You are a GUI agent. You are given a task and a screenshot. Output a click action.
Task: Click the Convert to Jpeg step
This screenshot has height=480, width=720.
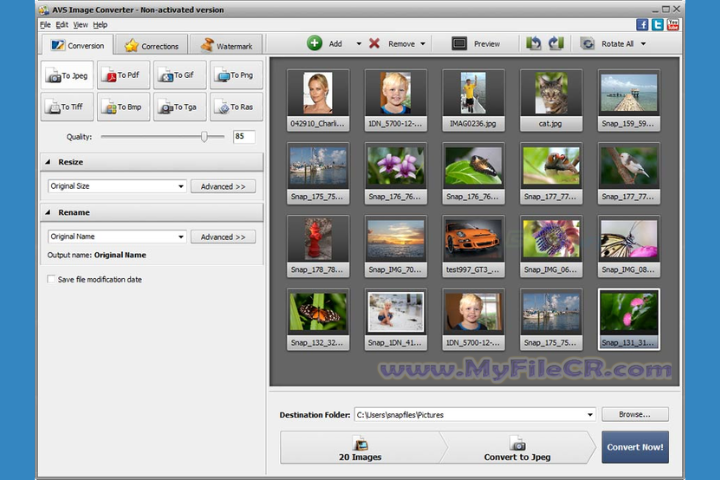click(x=518, y=447)
